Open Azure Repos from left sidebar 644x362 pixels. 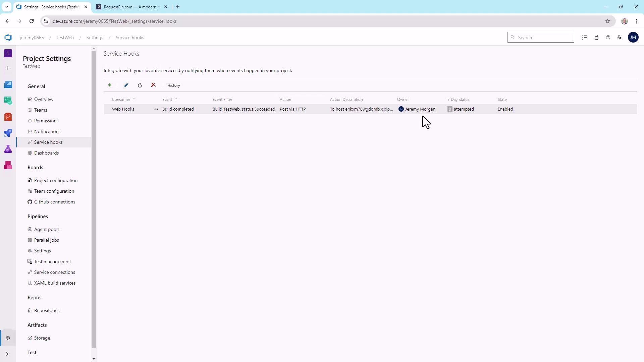pyautogui.click(x=8, y=117)
